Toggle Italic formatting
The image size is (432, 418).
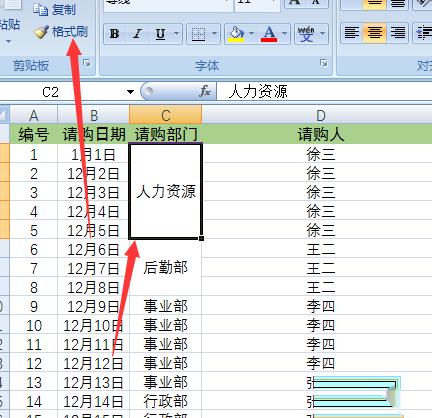pyautogui.click(x=137, y=34)
